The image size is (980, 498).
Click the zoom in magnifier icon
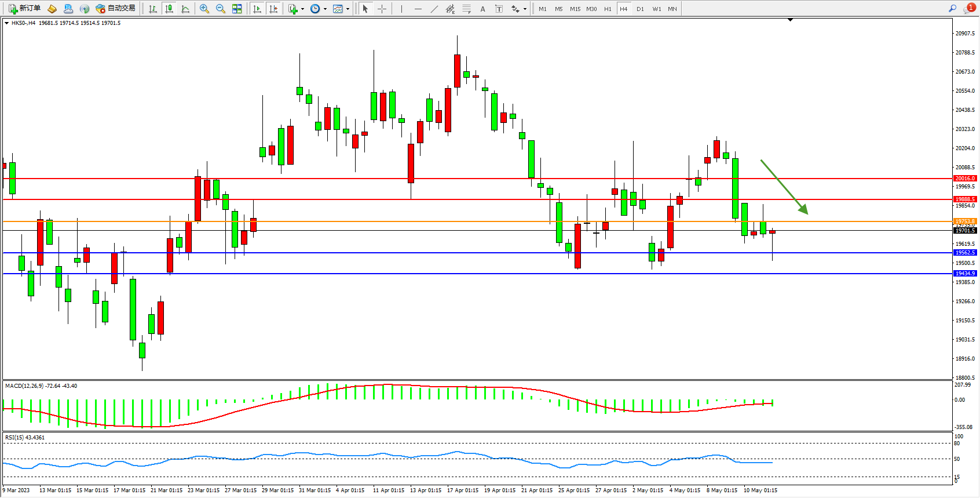(x=204, y=9)
